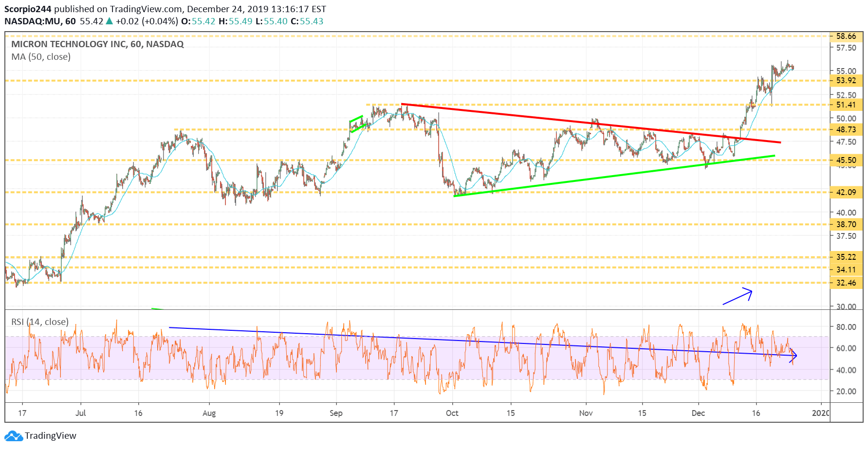Click the closing price C:55.43 value
This screenshot has height=449, width=868.
(307, 21)
